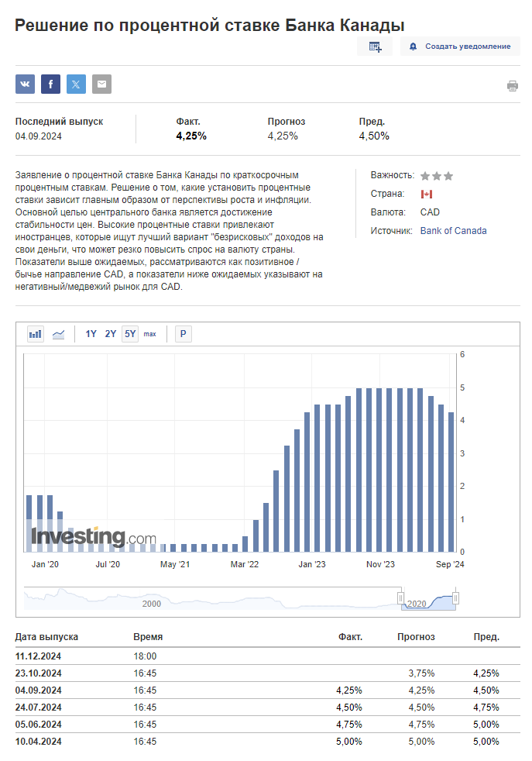Switch chart to bar view

coord(36,334)
